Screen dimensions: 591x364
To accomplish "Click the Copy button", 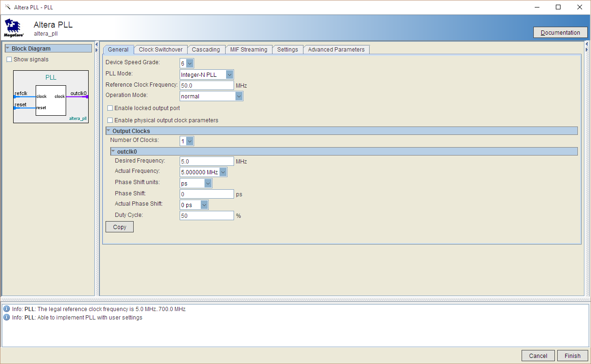I will [x=120, y=227].
